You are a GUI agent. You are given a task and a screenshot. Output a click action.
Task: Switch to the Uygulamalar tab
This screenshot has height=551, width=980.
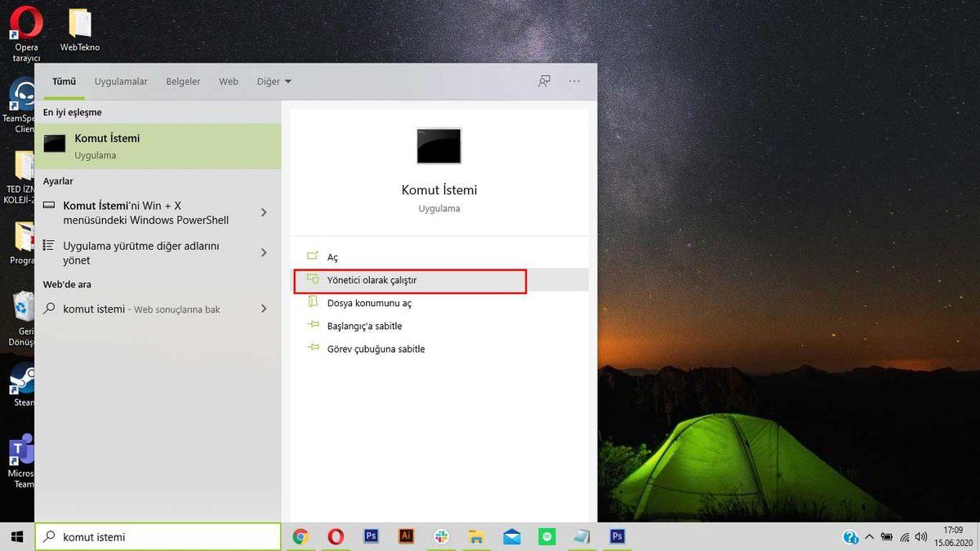121,81
